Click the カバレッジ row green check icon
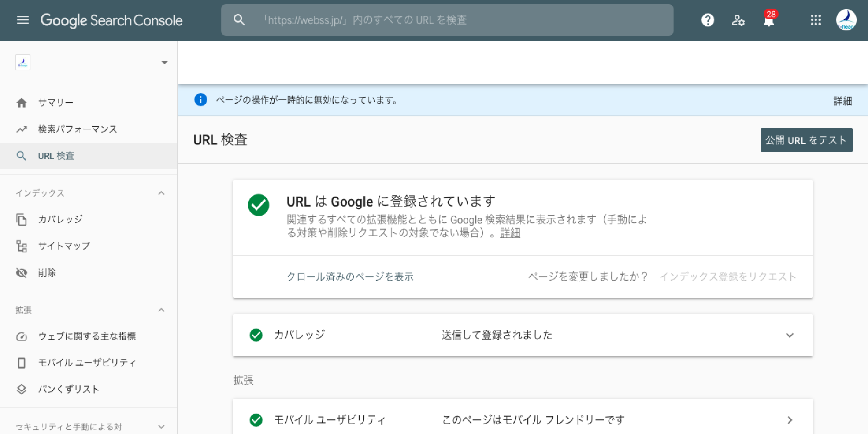The image size is (868, 434). [256, 335]
